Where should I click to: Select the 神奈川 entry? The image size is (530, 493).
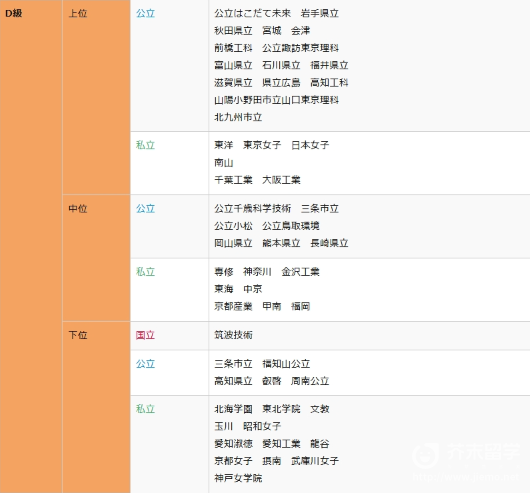[257, 272]
